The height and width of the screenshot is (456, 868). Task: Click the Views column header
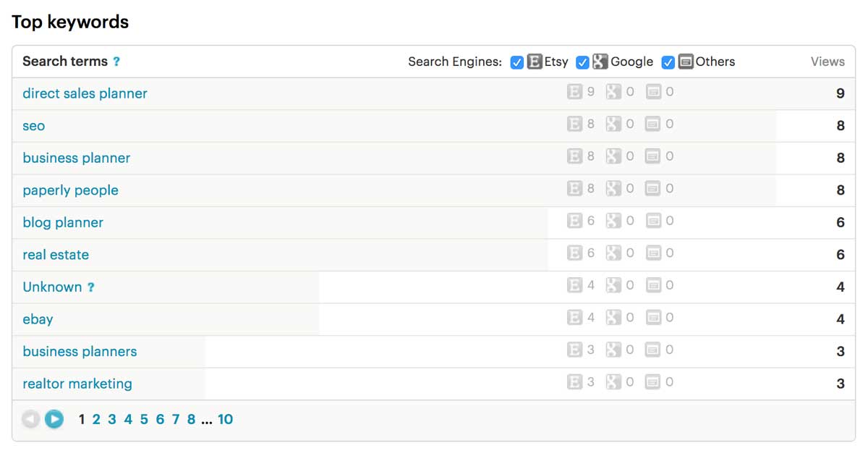[827, 62]
